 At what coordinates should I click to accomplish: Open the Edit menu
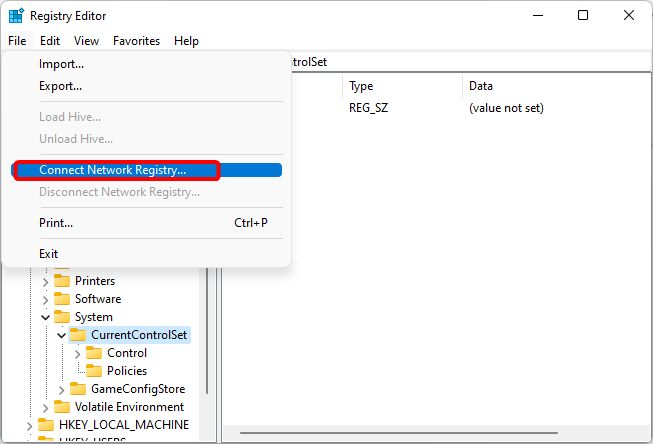pyautogui.click(x=50, y=41)
